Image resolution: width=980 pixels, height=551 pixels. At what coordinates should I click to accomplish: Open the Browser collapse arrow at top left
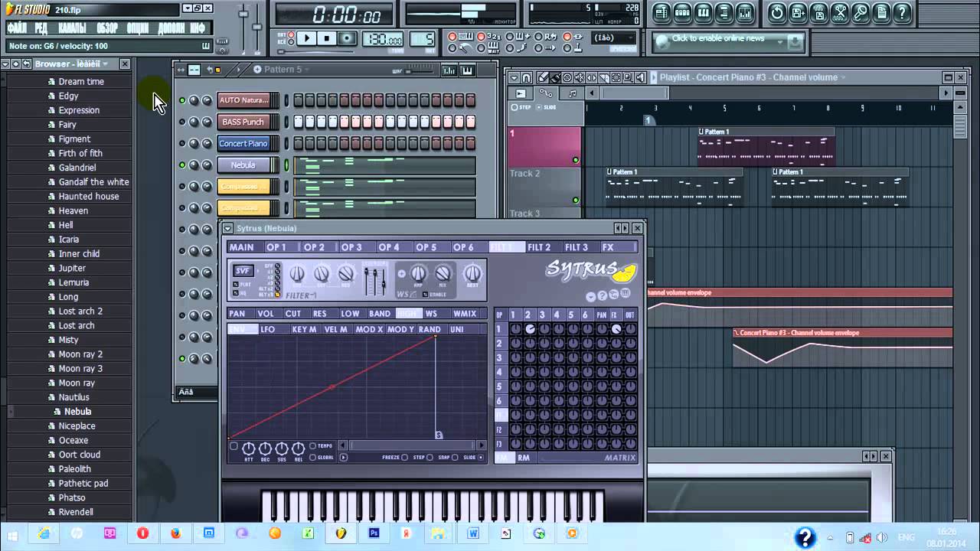click(x=5, y=64)
